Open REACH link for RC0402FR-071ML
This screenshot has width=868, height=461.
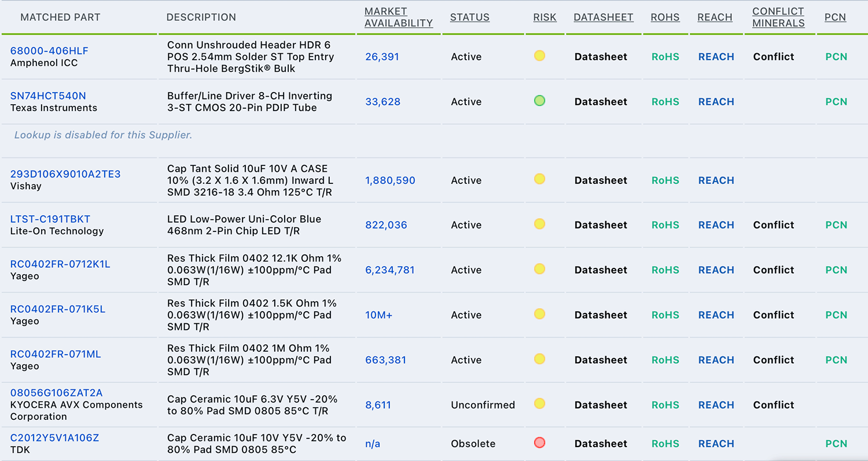716,360
